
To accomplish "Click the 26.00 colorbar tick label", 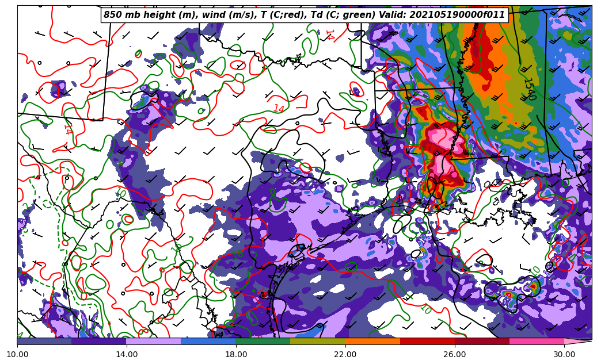I will pos(455,354).
